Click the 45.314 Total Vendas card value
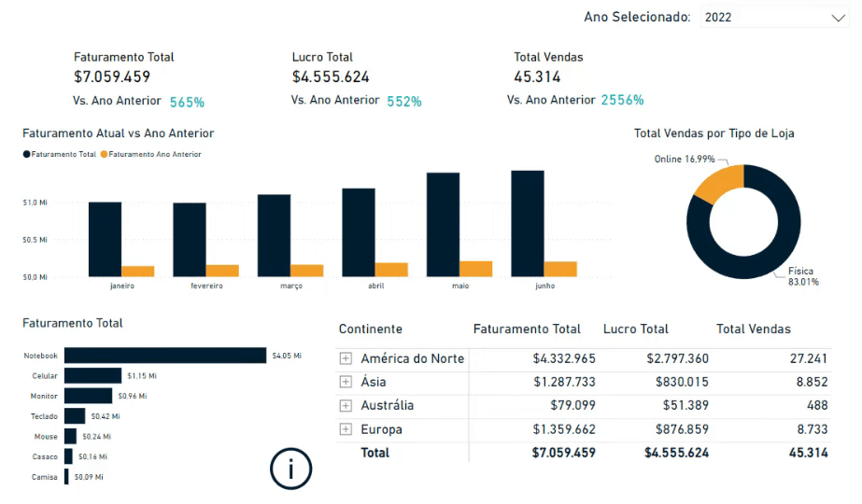862x504 pixels. tap(537, 77)
